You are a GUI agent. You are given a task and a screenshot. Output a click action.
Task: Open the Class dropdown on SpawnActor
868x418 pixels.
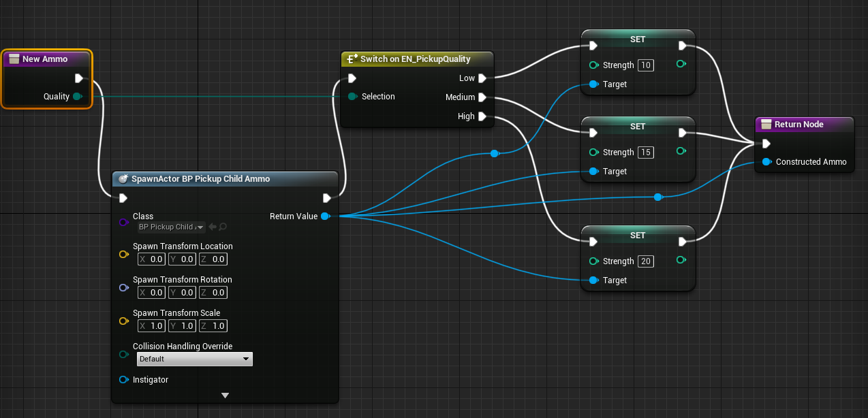click(x=171, y=227)
